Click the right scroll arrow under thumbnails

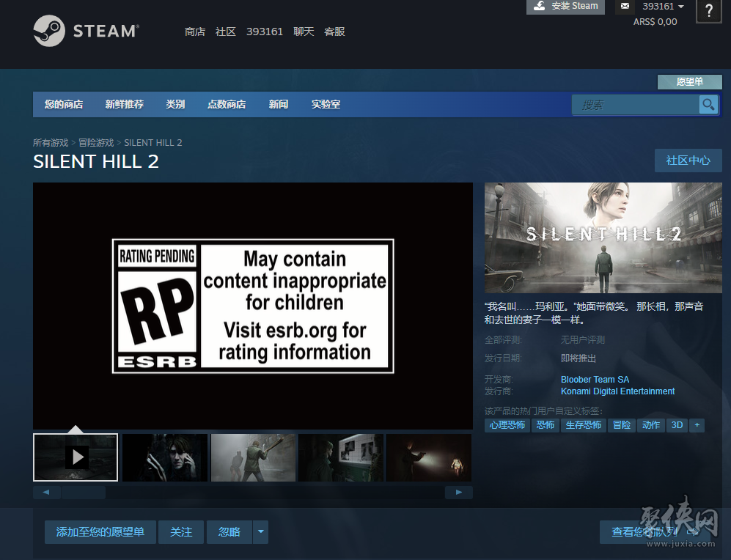click(x=459, y=492)
